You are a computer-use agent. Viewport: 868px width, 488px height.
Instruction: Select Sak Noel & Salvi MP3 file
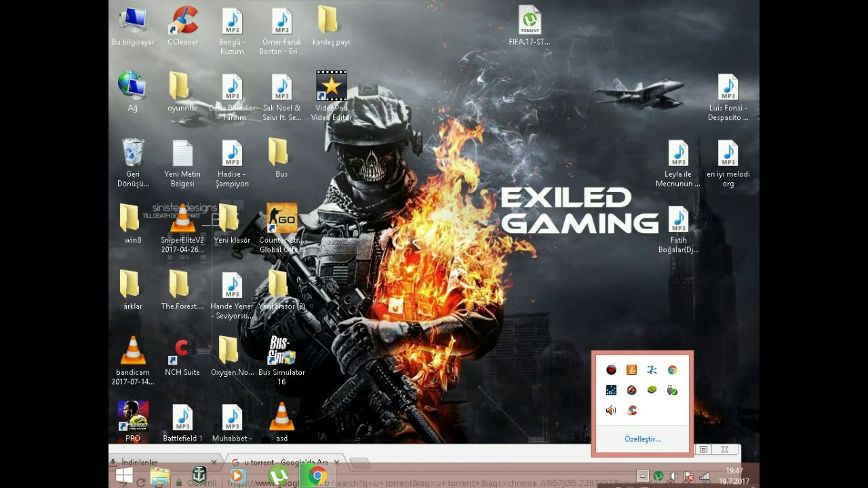click(281, 97)
